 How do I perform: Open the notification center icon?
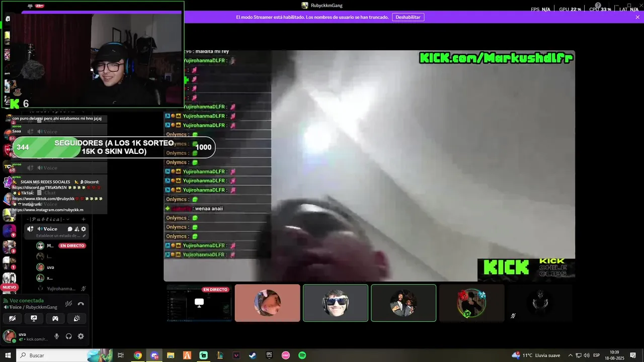pos(633,355)
